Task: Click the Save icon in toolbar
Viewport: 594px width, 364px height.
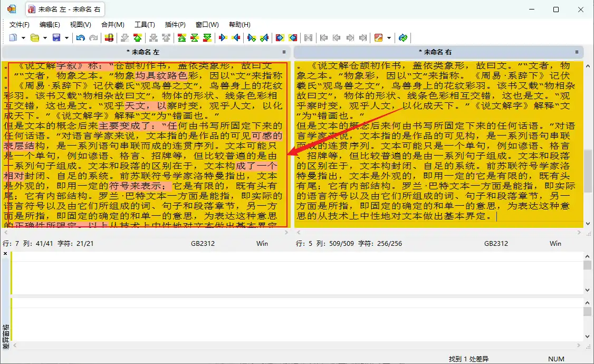Action: (x=56, y=37)
